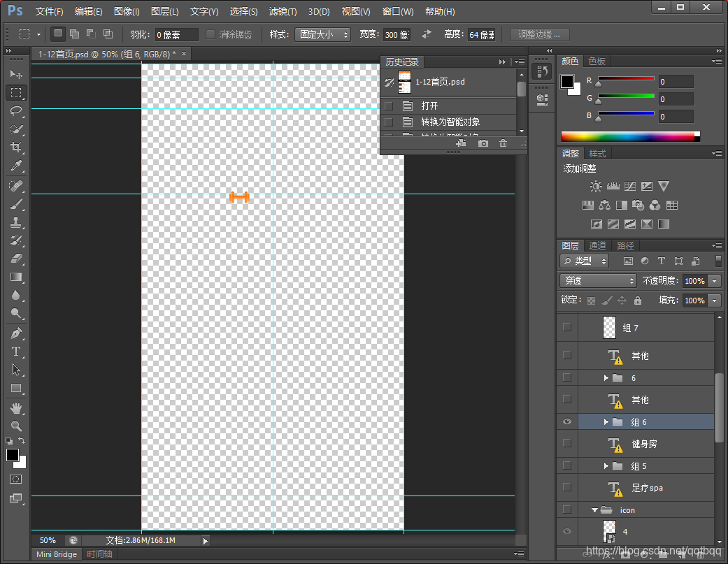Viewport: 728px width, 564px height.
Task: Select the History Brush tool
Action: 16,240
